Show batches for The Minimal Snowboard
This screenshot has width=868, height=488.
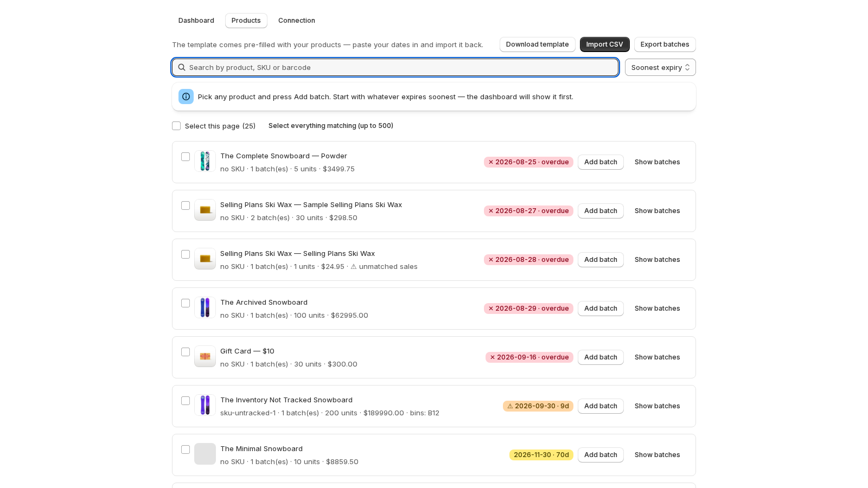pyautogui.click(x=657, y=455)
